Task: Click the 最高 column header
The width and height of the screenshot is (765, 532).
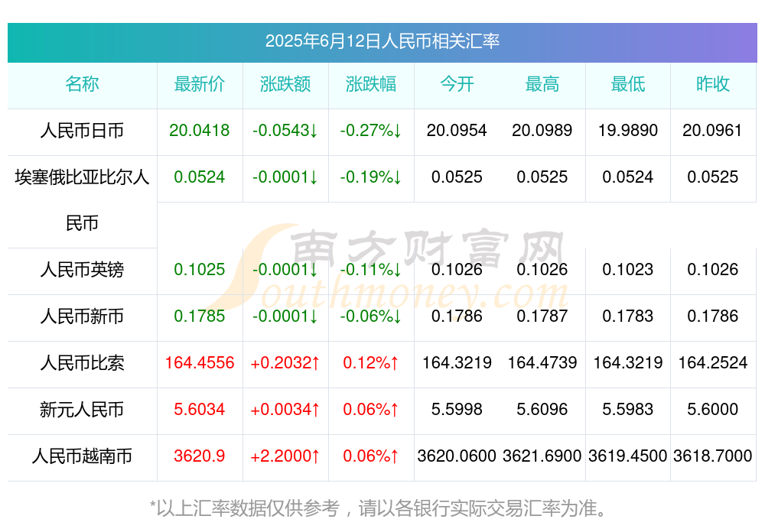Action: (542, 84)
